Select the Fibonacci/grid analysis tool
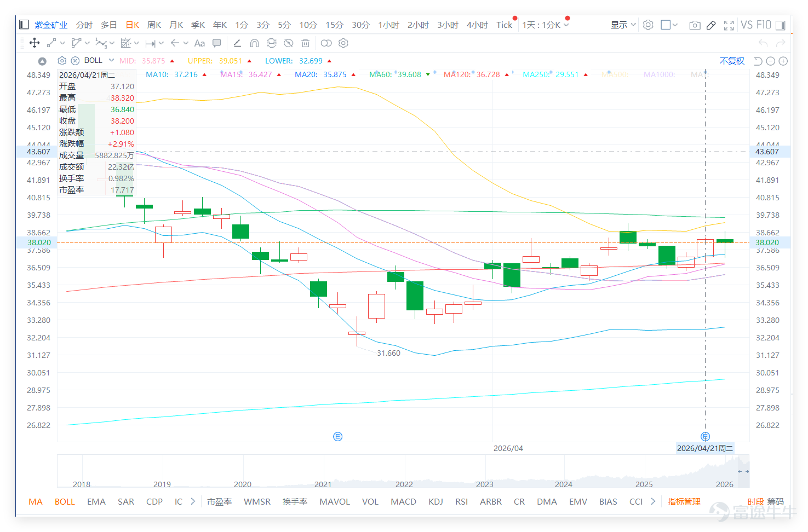808x532 pixels. click(x=126, y=43)
